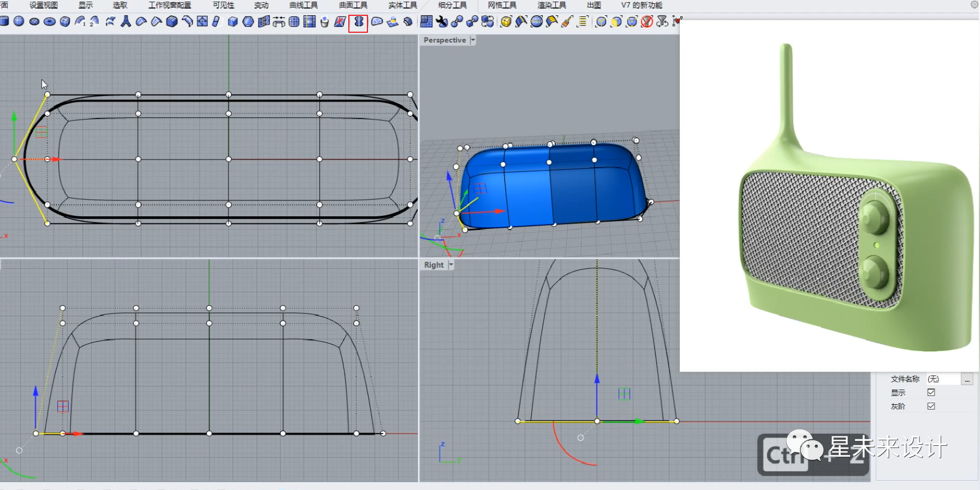Screen dimensions: 980x490
Task: Switch to the 实体工具 tab
Action: (x=403, y=5)
